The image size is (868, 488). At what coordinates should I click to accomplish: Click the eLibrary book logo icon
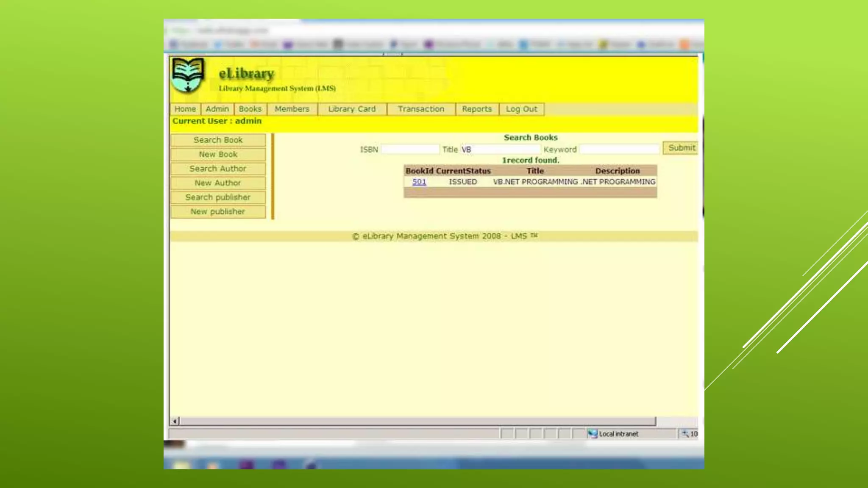click(188, 75)
